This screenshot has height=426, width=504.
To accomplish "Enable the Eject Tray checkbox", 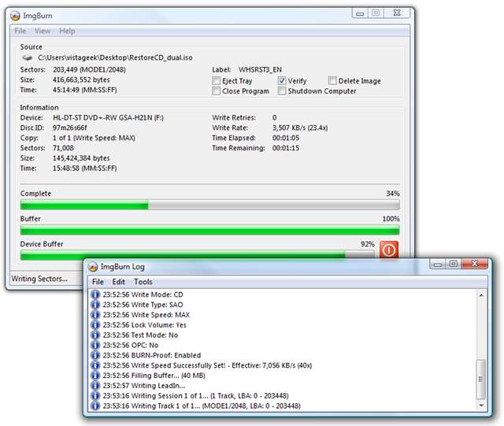I will click(217, 81).
